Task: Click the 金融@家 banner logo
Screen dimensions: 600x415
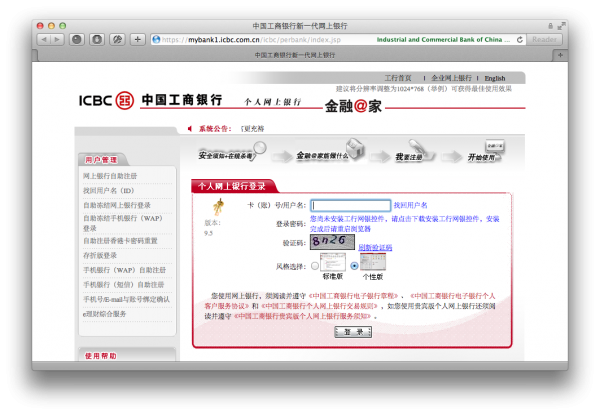Action: click(353, 106)
